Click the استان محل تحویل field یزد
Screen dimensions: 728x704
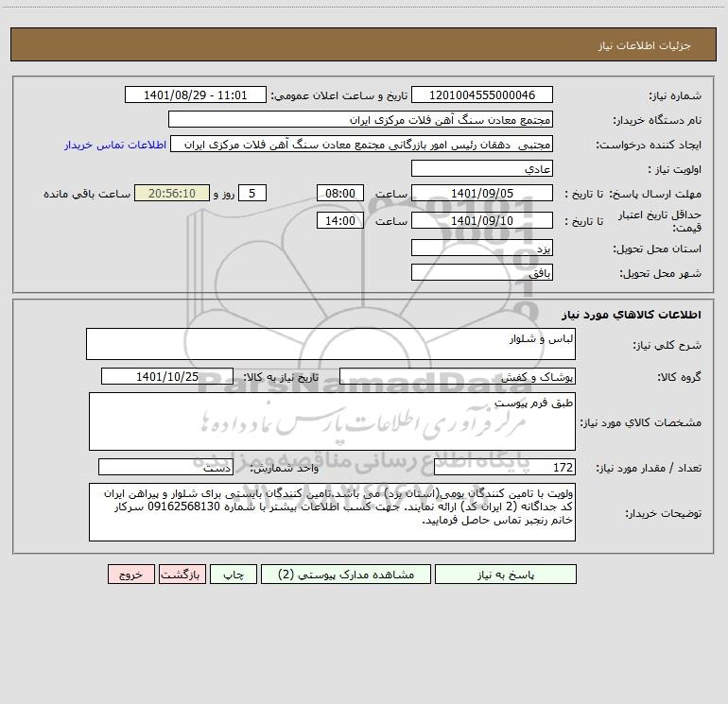tap(482, 248)
